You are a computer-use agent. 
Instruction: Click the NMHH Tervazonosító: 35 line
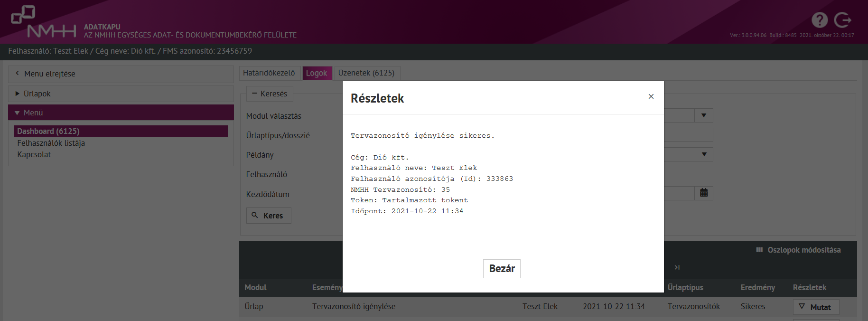400,189
